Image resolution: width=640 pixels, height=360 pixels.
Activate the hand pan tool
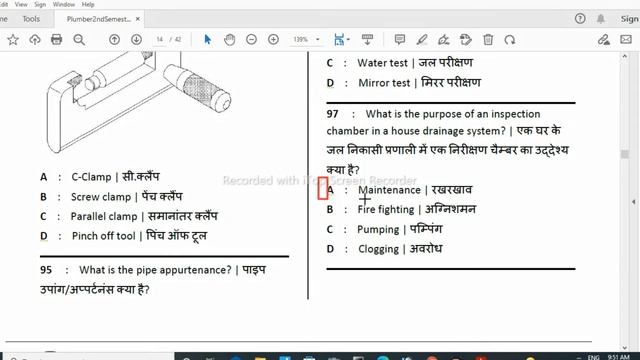(229, 40)
